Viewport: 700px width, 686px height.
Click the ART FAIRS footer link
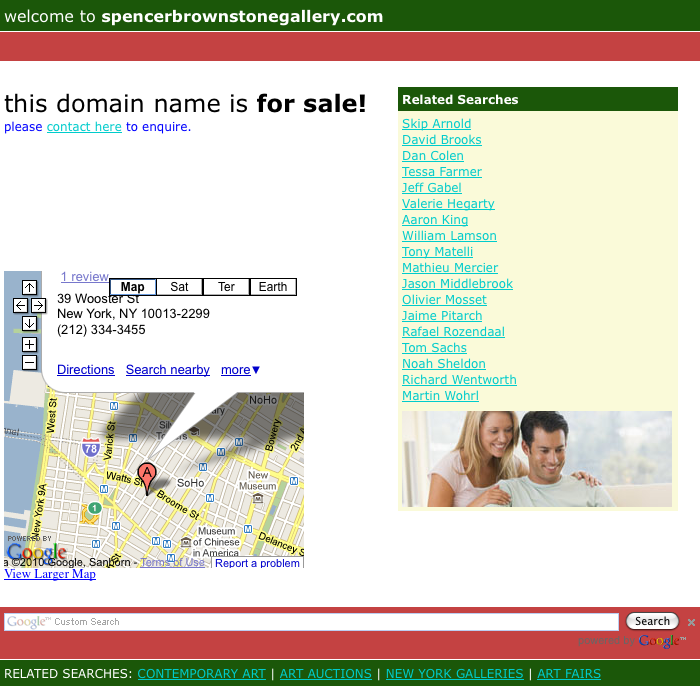(569, 674)
